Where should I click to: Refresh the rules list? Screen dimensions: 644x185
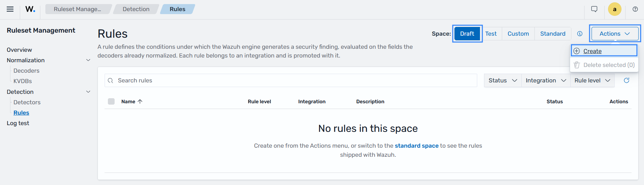pos(627,80)
